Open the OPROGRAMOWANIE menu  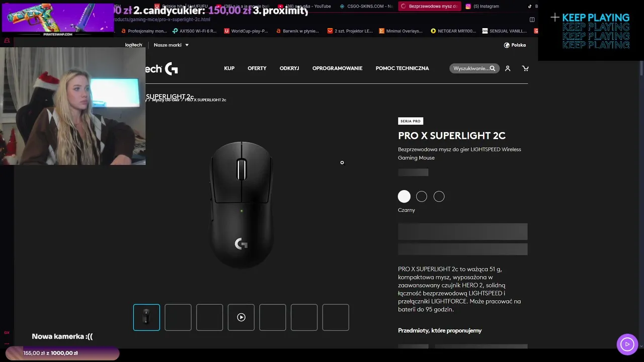pos(337,68)
